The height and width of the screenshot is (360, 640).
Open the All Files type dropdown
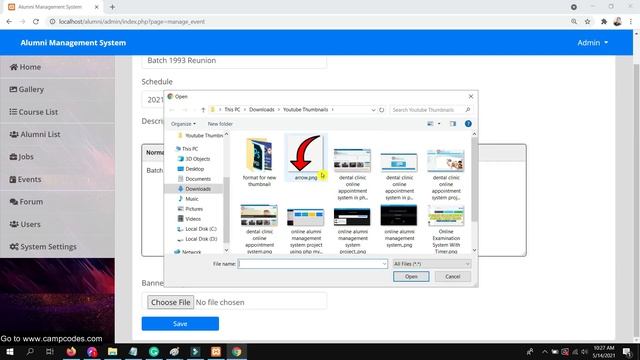(431, 264)
